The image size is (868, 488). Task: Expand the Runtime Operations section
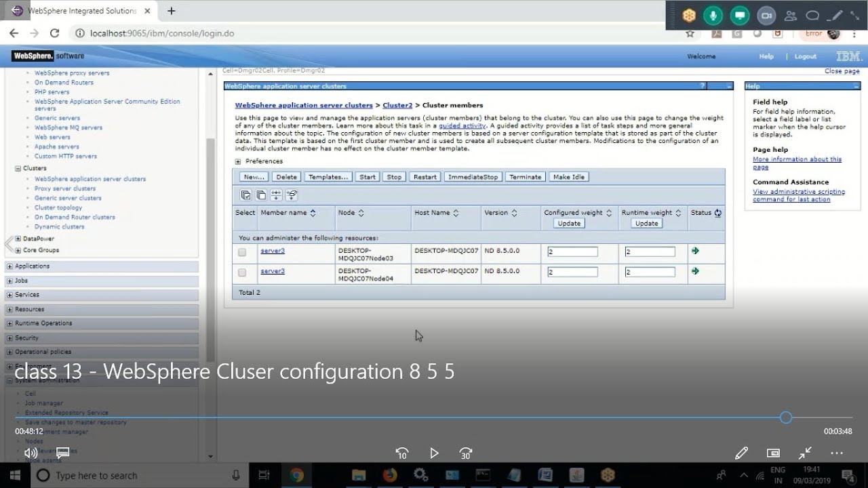coord(10,323)
